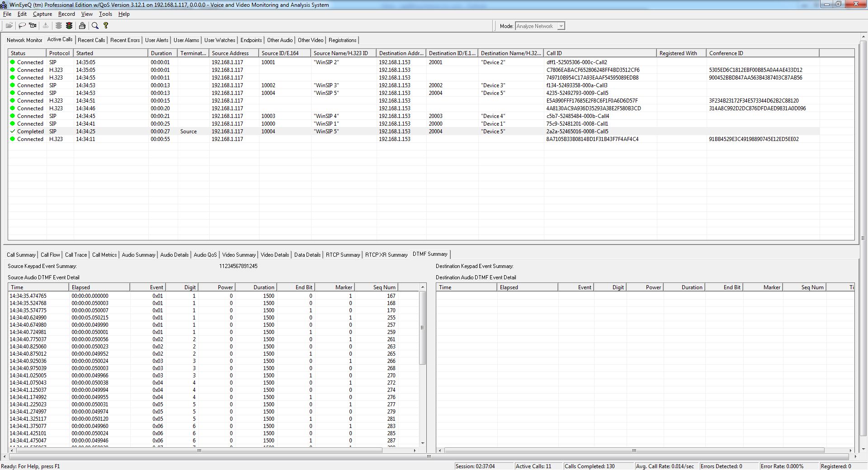Click the DTMF event row with Seq Num 287
The height and width of the screenshot is (470, 868).
213,441
